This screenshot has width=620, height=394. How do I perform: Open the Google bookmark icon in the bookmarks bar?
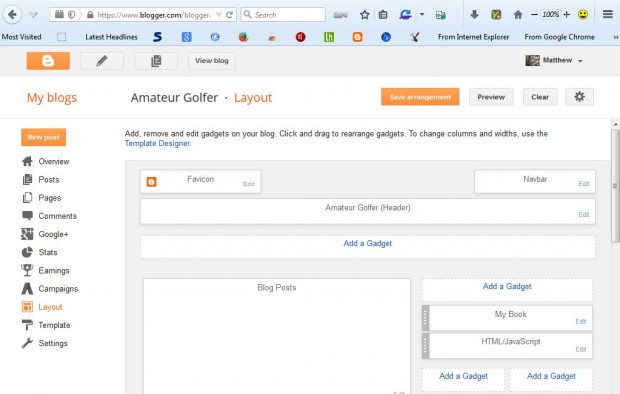[186, 37]
